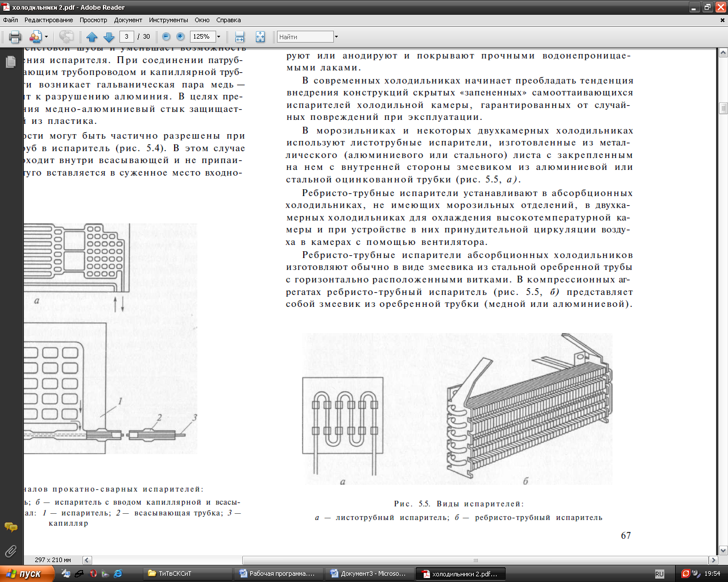Select холодильники 2.pdf taskbar button
The height and width of the screenshot is (582, 728).
pos(461,573)
